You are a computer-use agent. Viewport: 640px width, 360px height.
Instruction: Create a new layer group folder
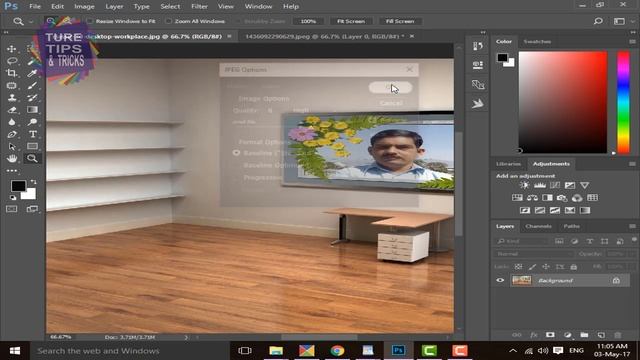click(x=584, y=335)
